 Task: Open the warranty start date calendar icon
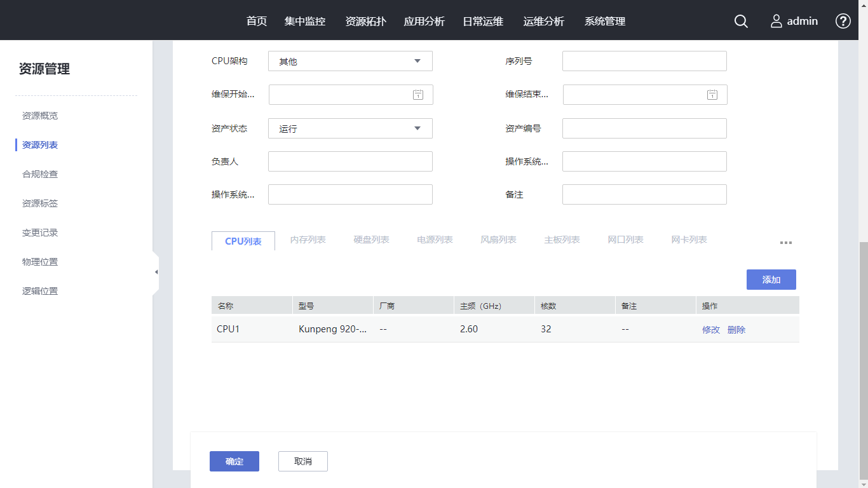[417, 95]
